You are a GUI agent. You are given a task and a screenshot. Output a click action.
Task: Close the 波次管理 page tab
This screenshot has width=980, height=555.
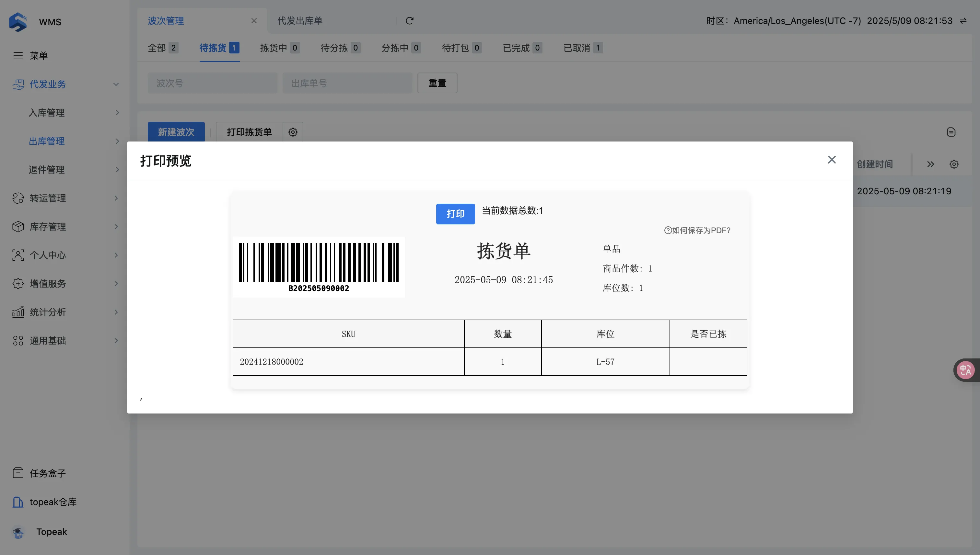[254, 21]
